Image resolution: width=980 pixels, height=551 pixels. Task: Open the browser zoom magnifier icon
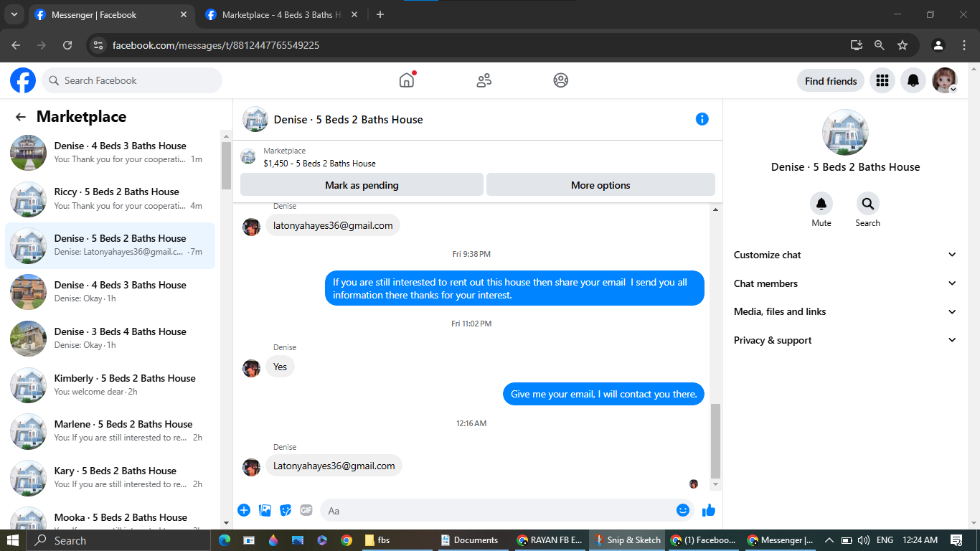[880, 45]
